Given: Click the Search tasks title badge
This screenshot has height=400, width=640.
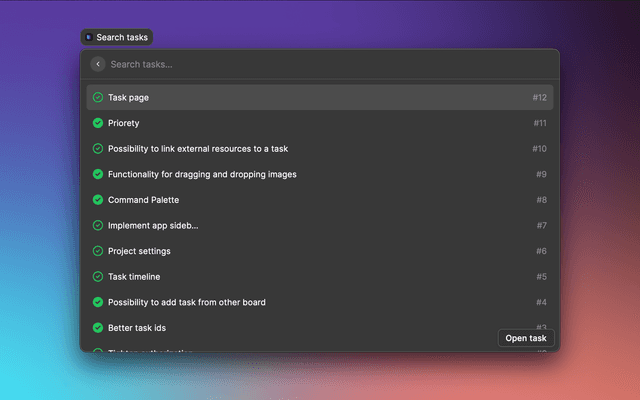Looking at the screenshot, I should [117, 37].
